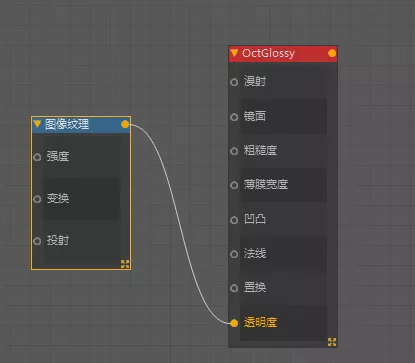The width and height of the screenshot is (415, 363).
Task: Click the 镜面 input port
Action: 234,117
